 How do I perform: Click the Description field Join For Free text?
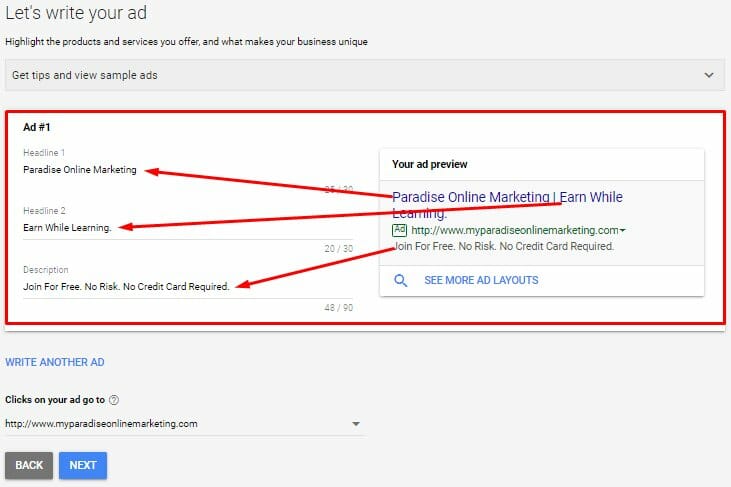tap(188, 286)
